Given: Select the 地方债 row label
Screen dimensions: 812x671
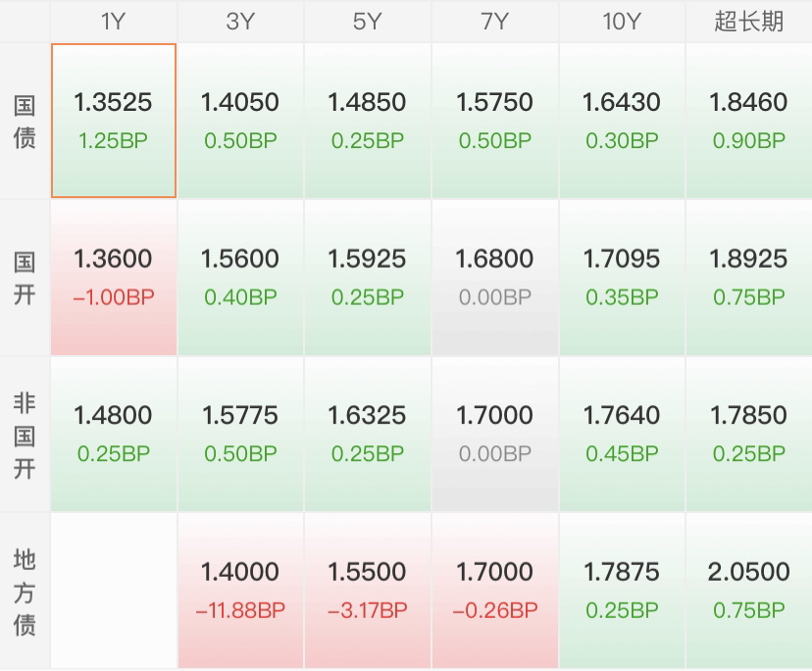Looking at the screenshot, I should (25, 591).
